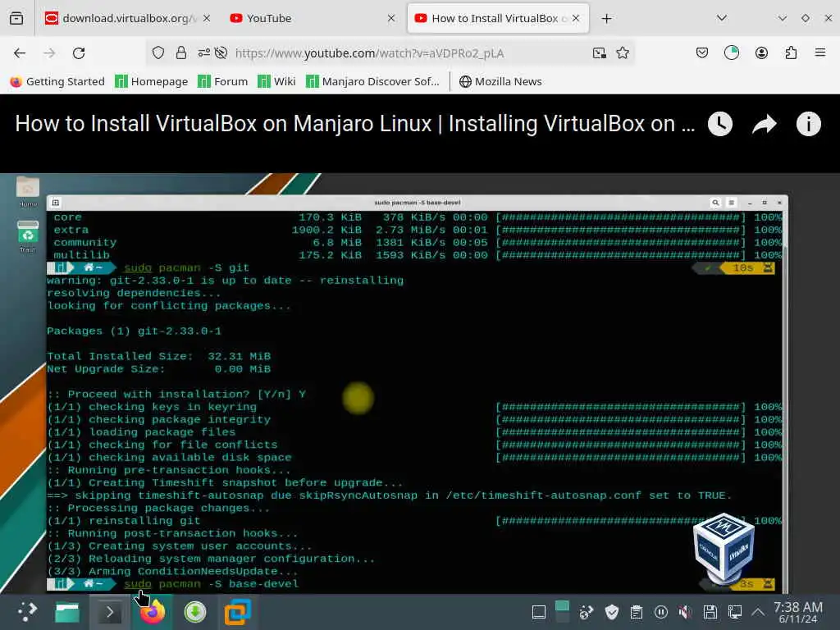Focus the youtube.com URL address field

(370, 53)
